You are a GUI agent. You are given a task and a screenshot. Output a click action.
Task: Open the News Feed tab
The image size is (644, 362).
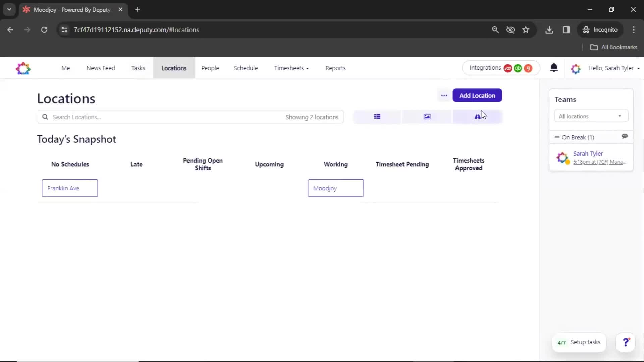pos(101,68)
